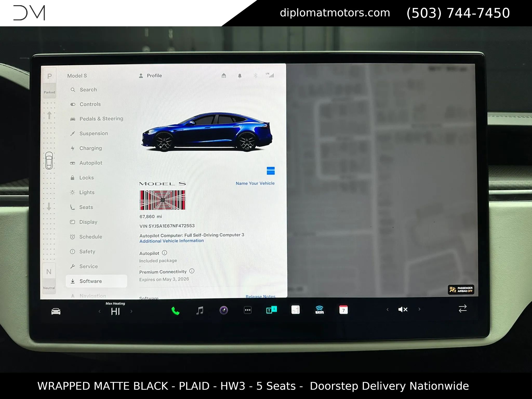Viewport: 532px width, 399px height.
Task: Open the SiriusXM app
Action: 320,310
